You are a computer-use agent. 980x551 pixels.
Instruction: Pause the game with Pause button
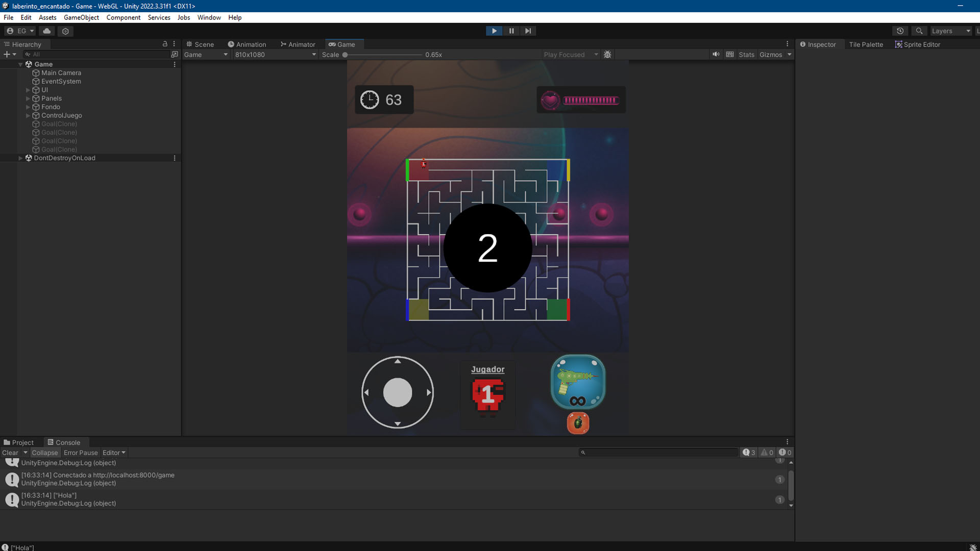point(511,31)
